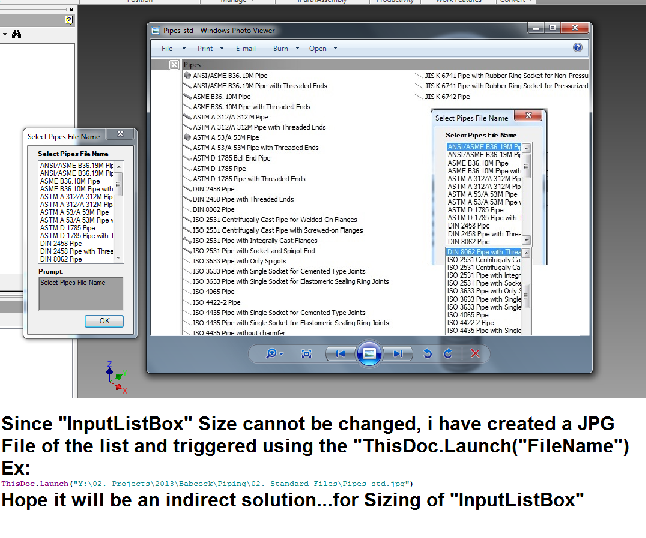Click the binoculars find icon in left panel
The image size is (646, 538).
click(16, 34)
